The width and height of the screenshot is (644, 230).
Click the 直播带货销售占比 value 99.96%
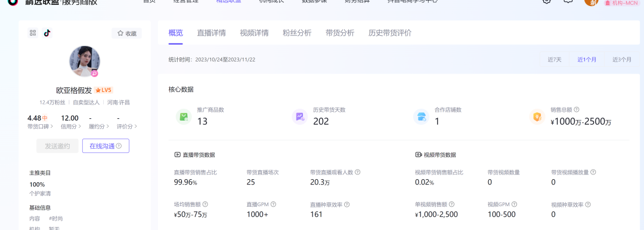[x=185, y=182]
